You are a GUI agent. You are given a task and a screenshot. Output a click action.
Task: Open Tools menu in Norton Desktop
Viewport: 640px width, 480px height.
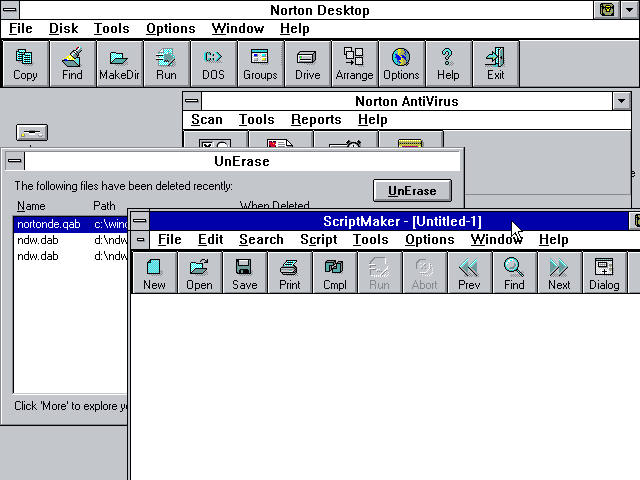pos(111,29)
